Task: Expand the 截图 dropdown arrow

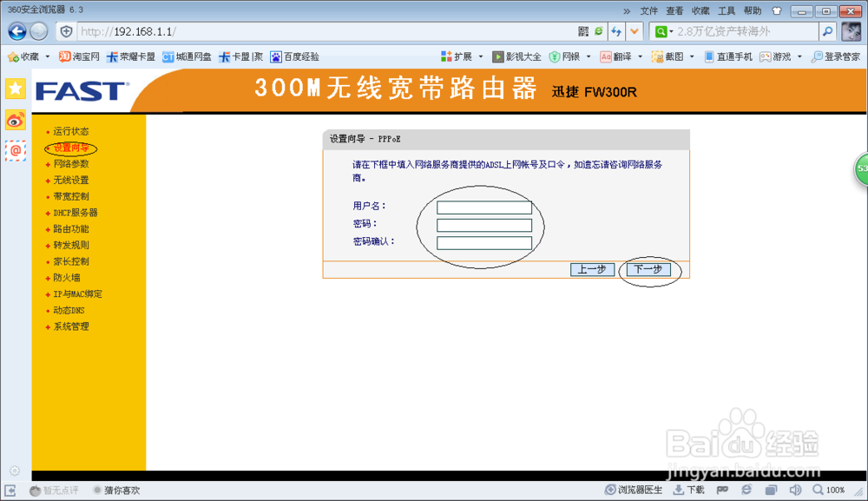Action: point(692,56)
